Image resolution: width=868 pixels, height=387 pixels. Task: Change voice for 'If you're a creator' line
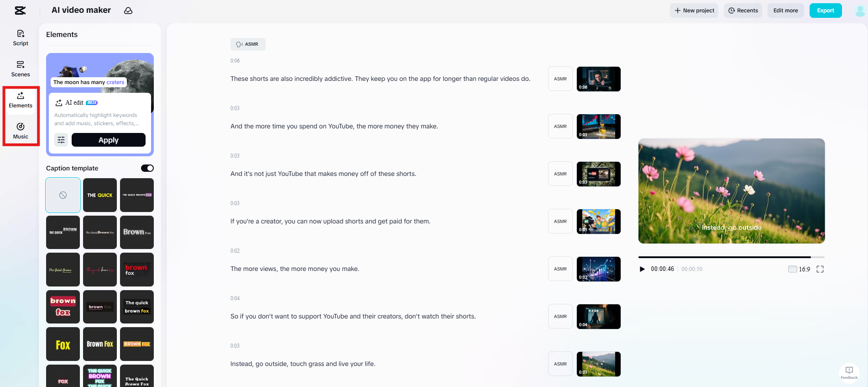(x=560, y=222)
